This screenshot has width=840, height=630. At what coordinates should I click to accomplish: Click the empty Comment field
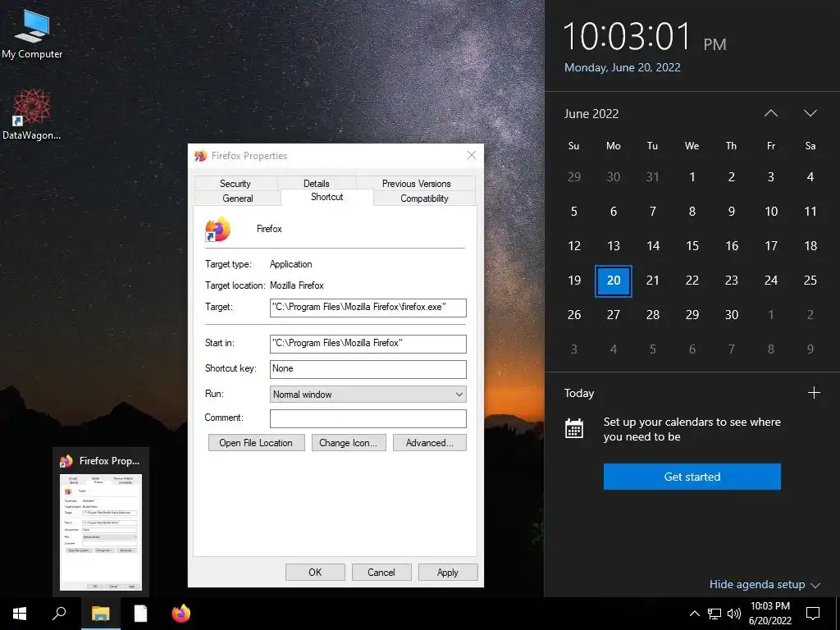tap(368, 418)
